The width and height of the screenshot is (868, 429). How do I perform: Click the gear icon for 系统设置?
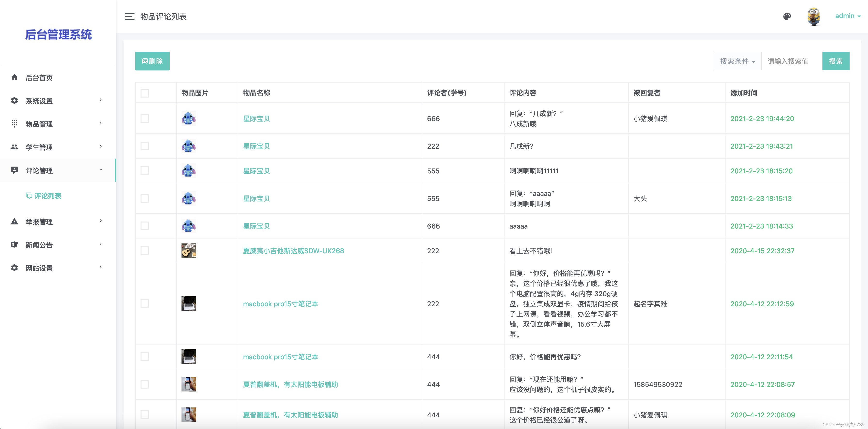14,101
